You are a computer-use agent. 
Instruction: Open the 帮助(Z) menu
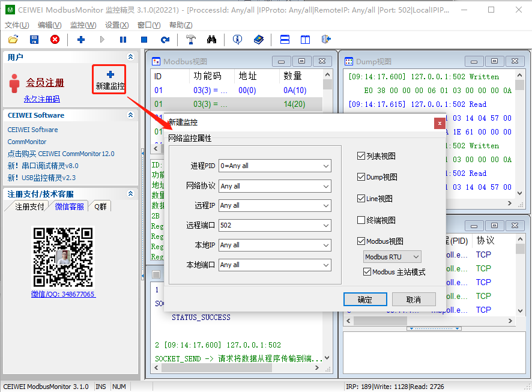pyautogui.click(x=181, y=25)
